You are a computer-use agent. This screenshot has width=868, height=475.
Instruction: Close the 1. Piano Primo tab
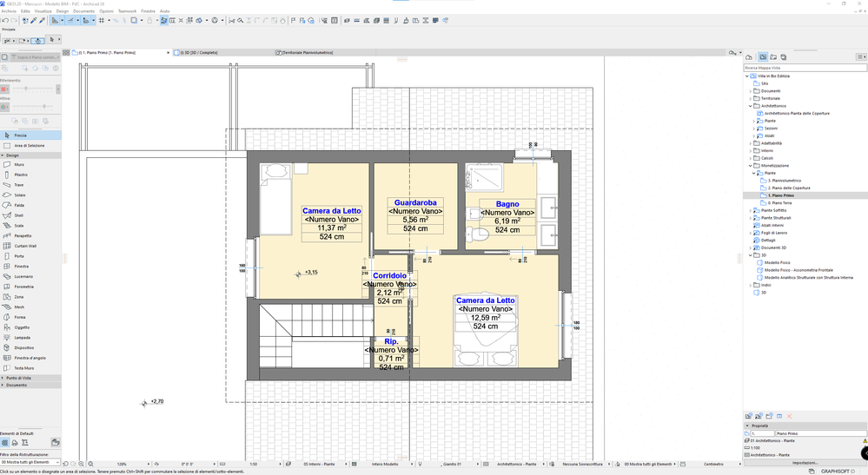point(169,52)
